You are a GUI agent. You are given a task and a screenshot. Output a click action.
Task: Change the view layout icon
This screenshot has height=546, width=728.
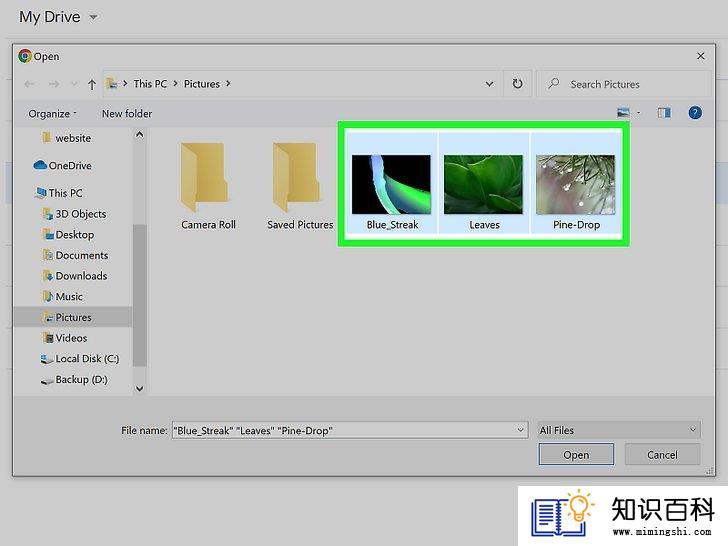(x=623, y=113)
